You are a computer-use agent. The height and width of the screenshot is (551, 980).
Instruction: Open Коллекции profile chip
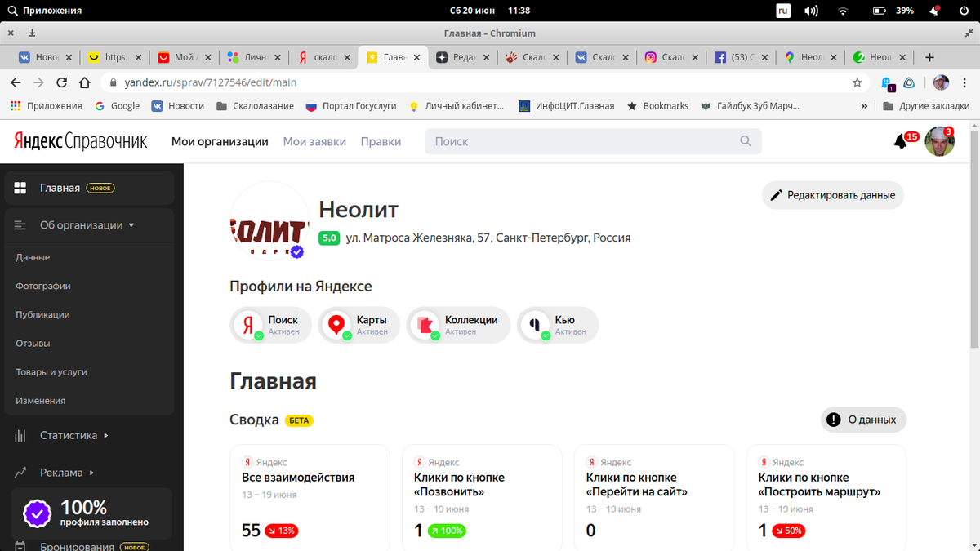coord(458,325)
